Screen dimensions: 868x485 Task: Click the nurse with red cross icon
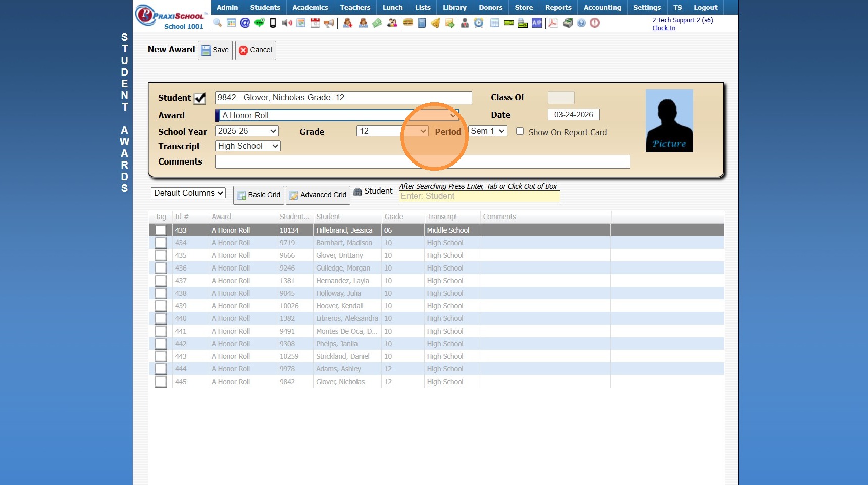pyautogui.click(x=347, y=23)
